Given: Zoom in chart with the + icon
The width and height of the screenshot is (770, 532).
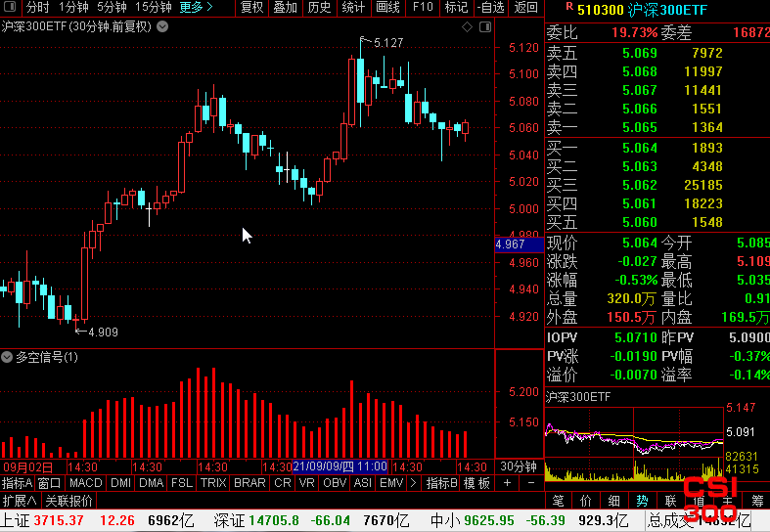Looking at the screenshot, I should click(x=507, y=483).
